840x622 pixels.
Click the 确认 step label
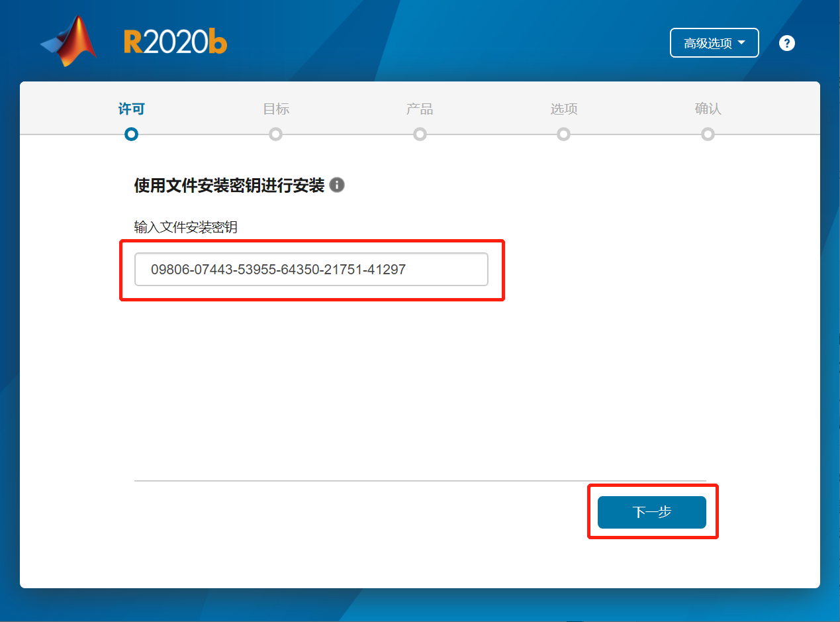point(708,109)
